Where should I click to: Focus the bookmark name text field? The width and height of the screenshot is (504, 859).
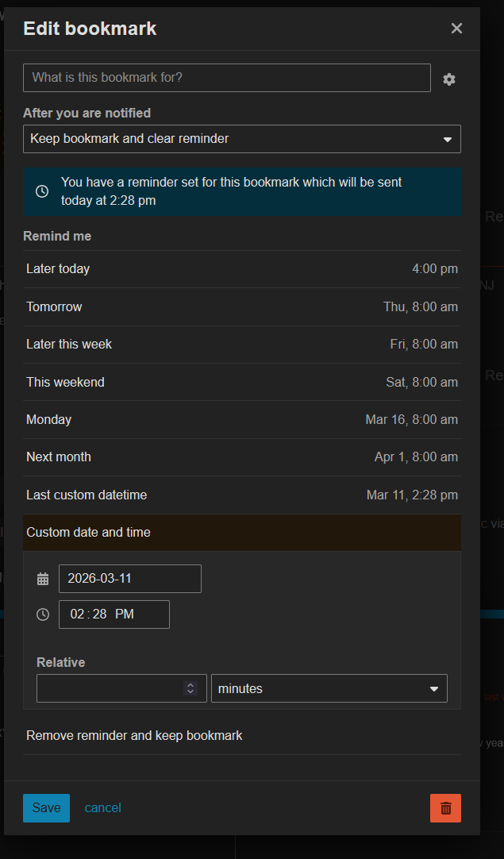click(226, 78)
